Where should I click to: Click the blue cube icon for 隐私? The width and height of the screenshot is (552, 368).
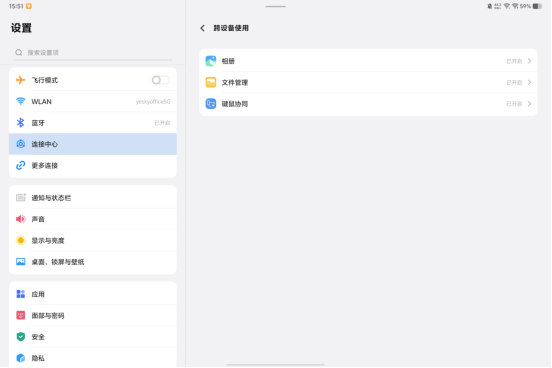coord(21,358)
